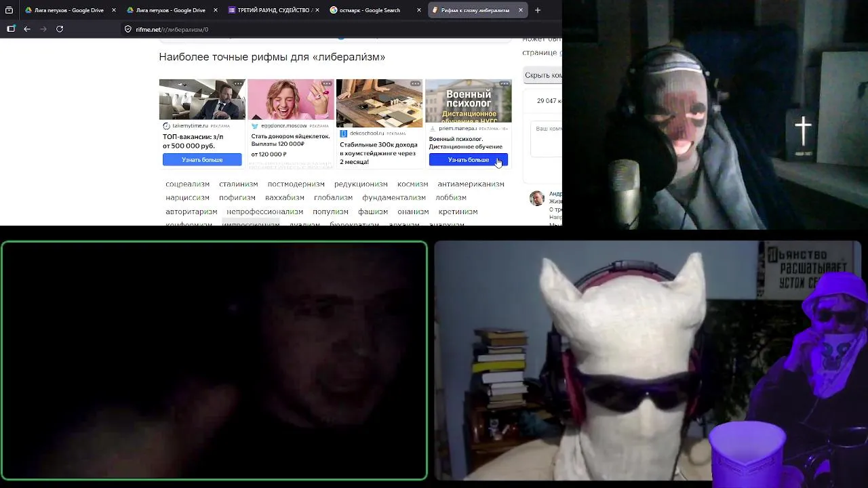
Task: Click Узнать больше on the ТОП-вакансии ad
Action: tap(202, 159)
